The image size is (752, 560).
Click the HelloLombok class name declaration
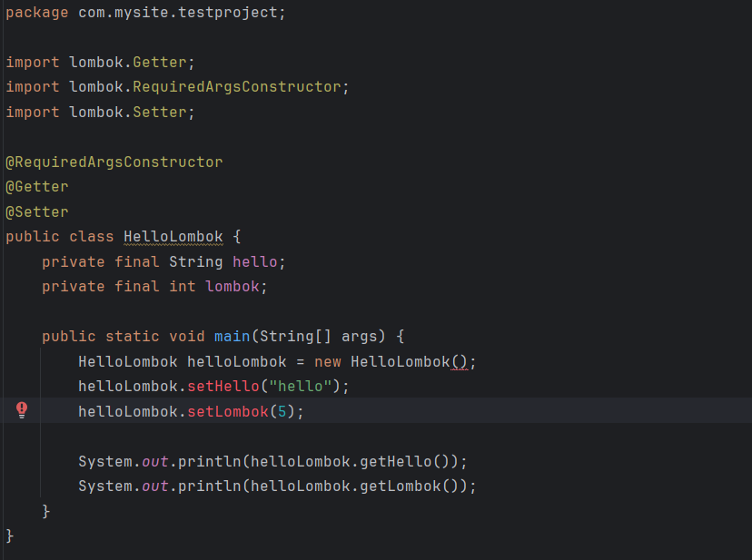(x=173, y=237)
